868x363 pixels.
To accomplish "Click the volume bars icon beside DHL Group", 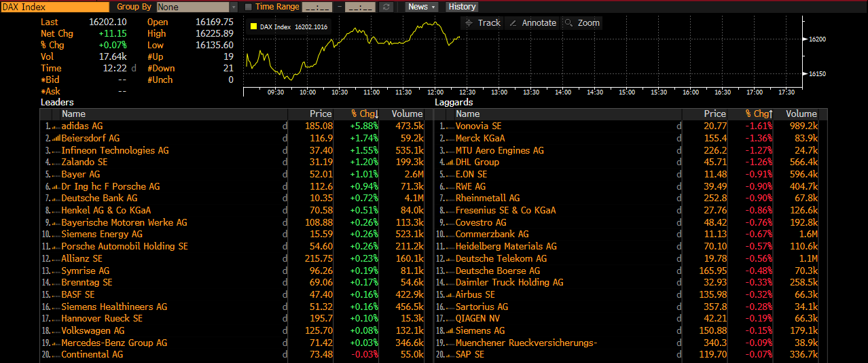I will [x=450, y=162].
